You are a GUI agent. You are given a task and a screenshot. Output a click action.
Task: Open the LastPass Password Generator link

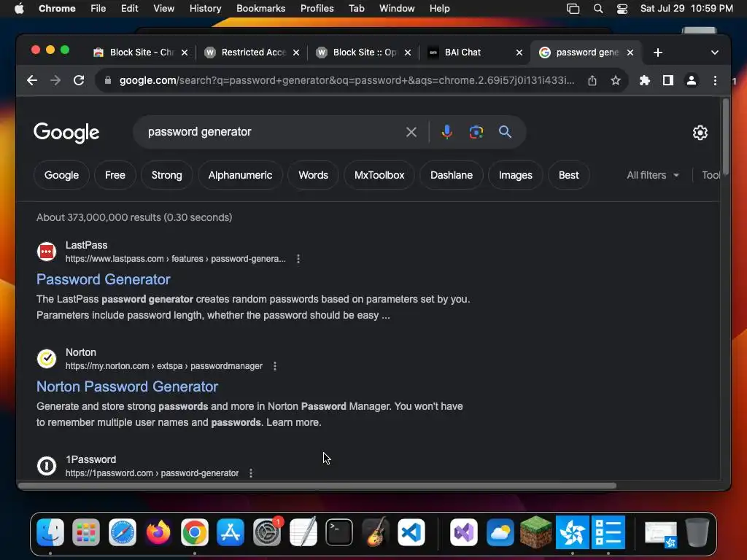pos(104,279)
